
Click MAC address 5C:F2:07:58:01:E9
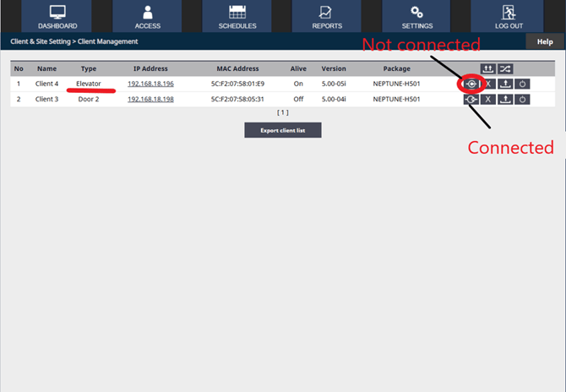click(237, 84)
